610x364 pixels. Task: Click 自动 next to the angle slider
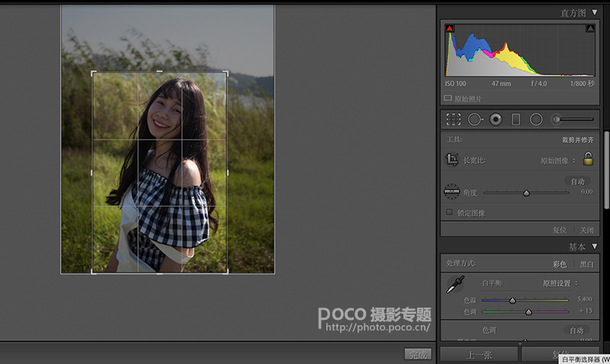tap(578, 181)
